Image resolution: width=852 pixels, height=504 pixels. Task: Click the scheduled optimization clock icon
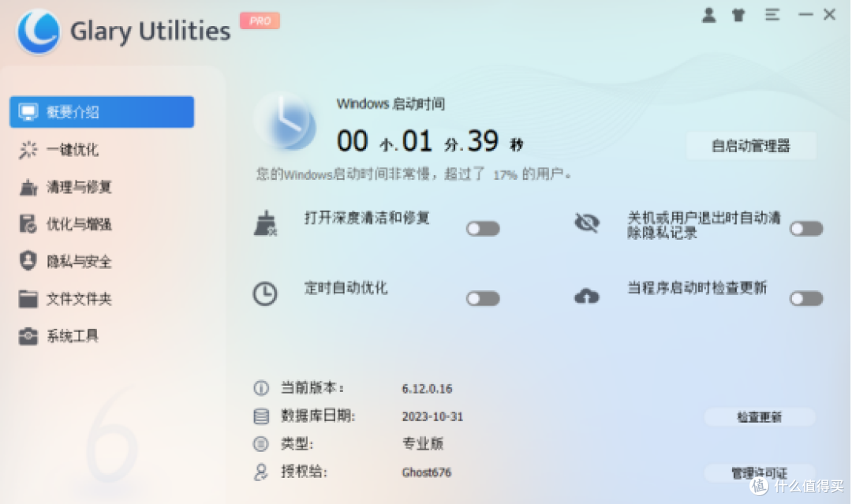tap(265, 294)
